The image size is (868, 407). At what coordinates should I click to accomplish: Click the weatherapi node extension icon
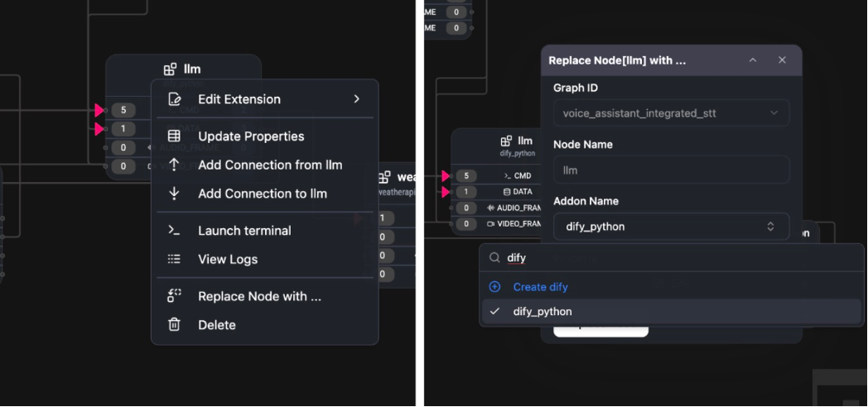(384, 178)
